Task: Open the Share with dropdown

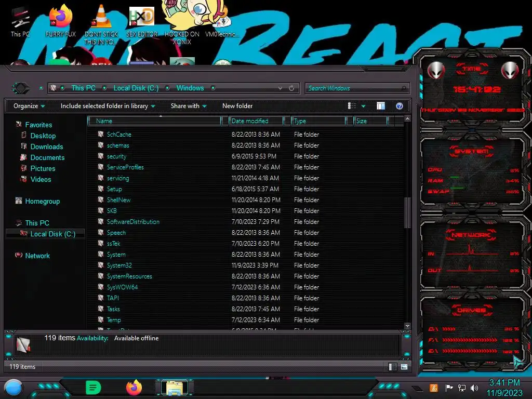Action: 189,106
